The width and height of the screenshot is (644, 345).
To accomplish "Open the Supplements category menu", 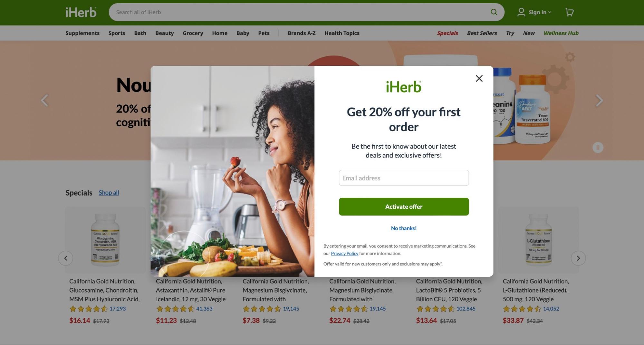I will coord(82,33).
